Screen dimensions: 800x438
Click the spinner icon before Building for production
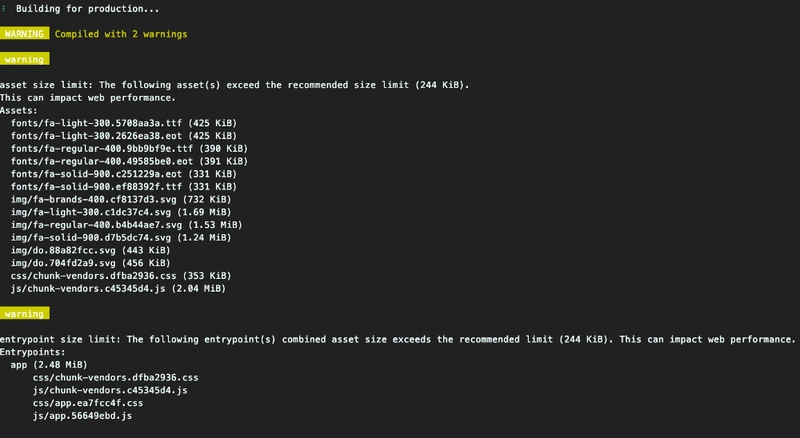tap(4, 9)
